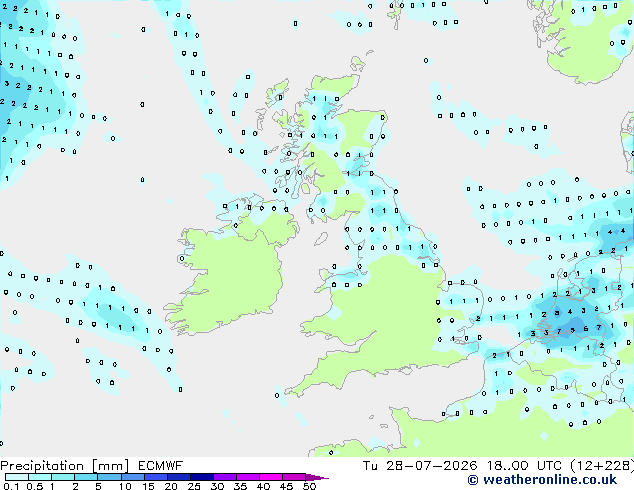Viewport: 634px width, 490px height.
Task: Click the '50' legend scale label
Action: coord(309,486)
